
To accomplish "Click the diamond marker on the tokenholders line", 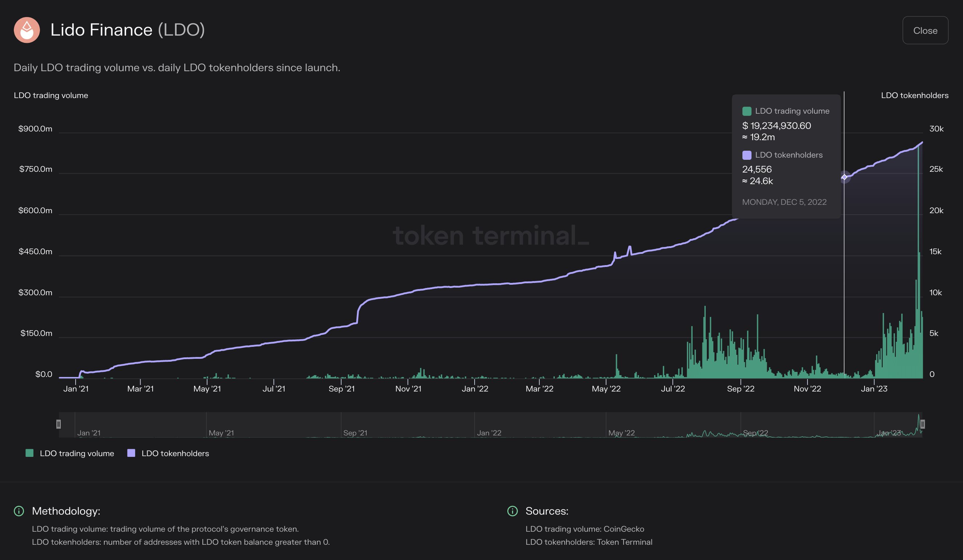I will click(x=845, y=177).
